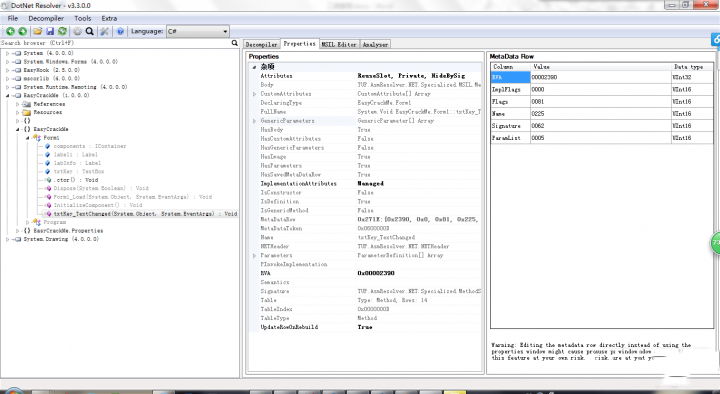Viewport: 720px width, 394px height.
Task: Expand the Program class node
Action: pyautogui.click(x=28, y=222)
